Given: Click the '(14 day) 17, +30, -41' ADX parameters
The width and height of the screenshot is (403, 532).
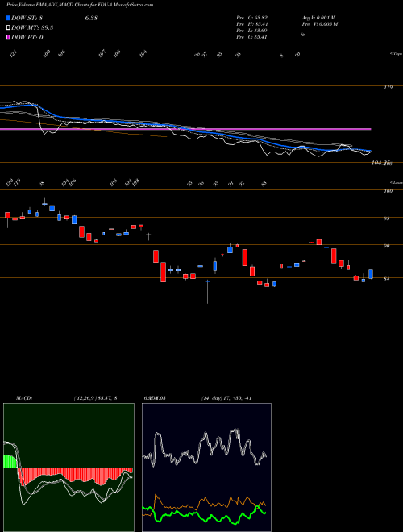Looking at the screenshot, I should [226, 398].
